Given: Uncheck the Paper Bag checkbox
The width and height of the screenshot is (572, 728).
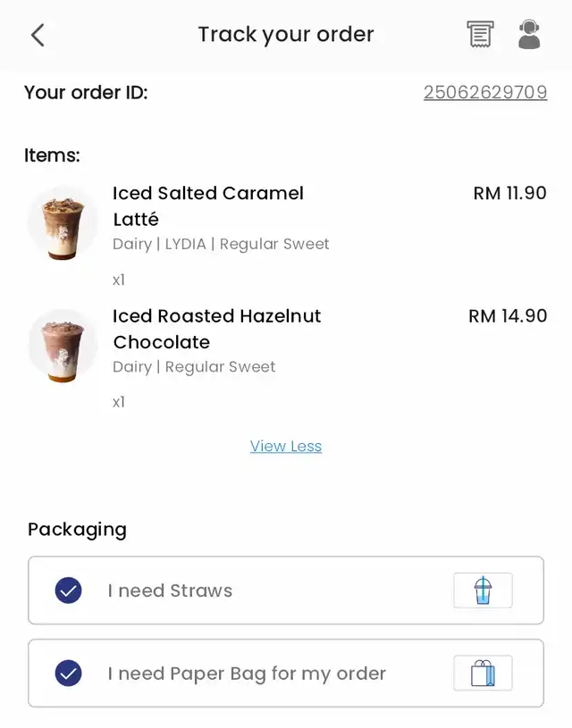Looking at the screenshot, I should [x=69, y=673].
